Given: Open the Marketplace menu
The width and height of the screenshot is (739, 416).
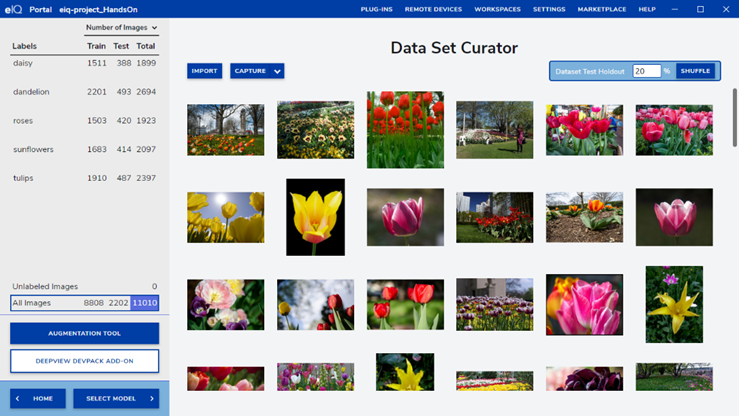Looking at the screenshot, I should click(x=601, y=9).
